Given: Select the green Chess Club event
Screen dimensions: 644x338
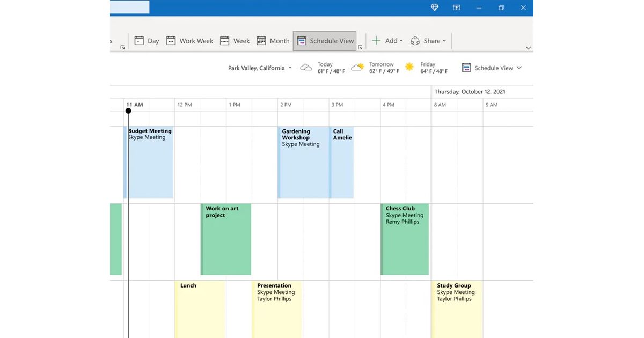Looking at the screenshot, I should [x=405, y=239].
